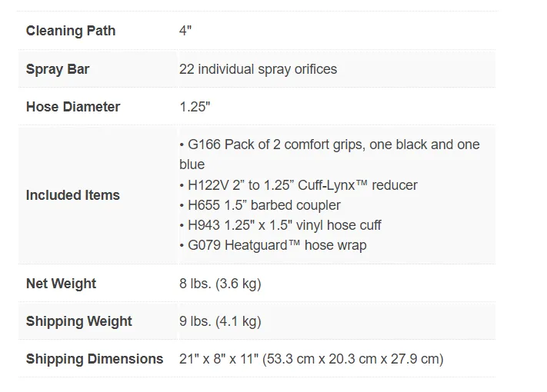Image resolution: width=547 pixels, height=392 pixels.
Task: Click the H122V Cuff-Lynx reducer item
Action: point(299,185)
